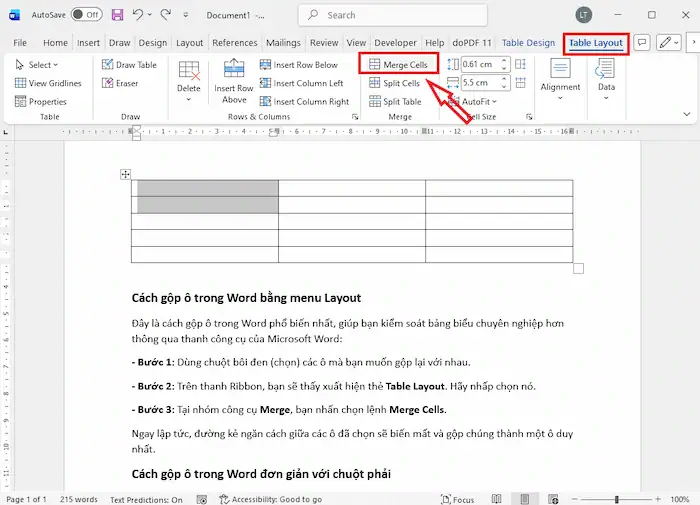Expand the Data group
Screen dimensions: 700x505
point(606,79)
